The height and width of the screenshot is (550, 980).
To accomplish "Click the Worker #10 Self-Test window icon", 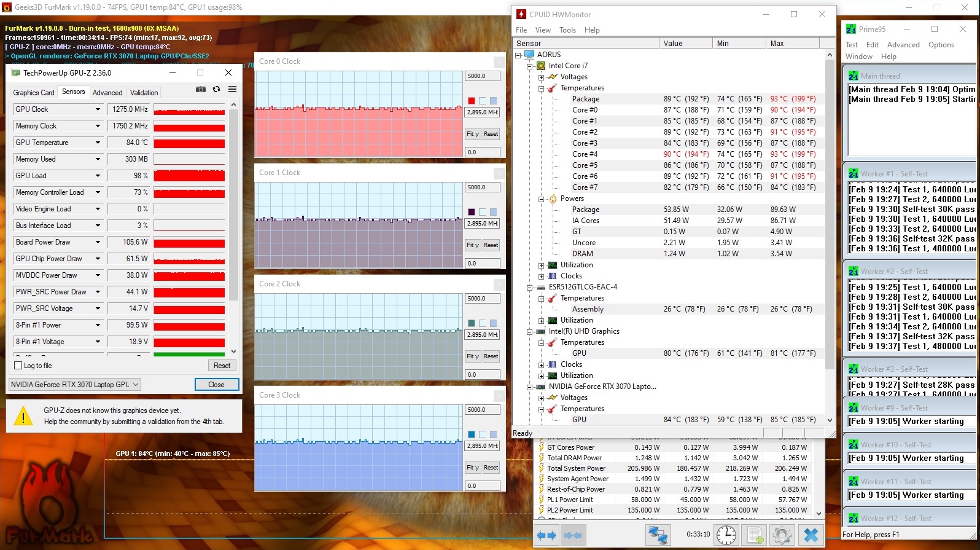I will pyautogui.click(x=854, y=444).
